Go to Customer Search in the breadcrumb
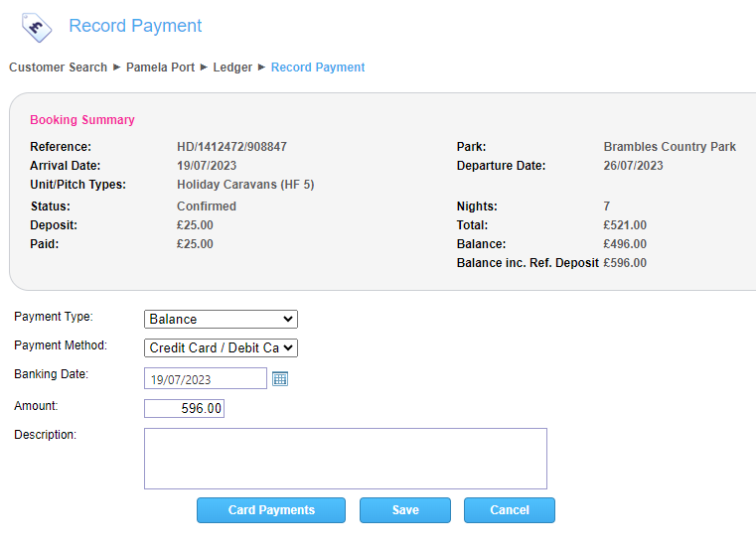 [58, 68]
